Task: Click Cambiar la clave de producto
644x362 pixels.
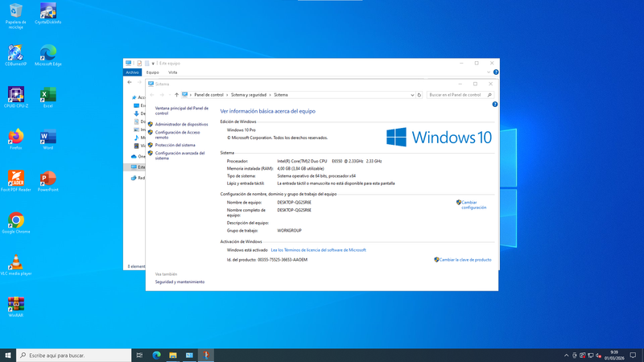Action: click(465, 260)
